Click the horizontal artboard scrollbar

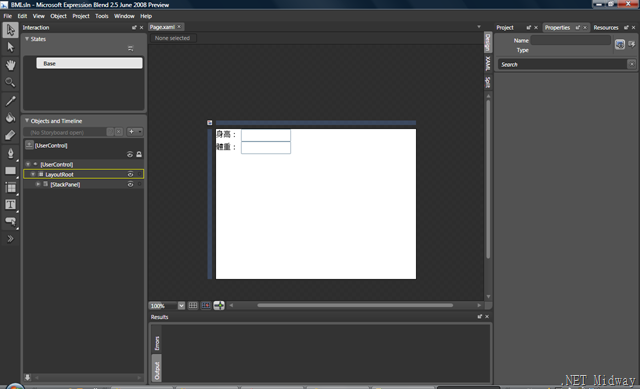pos(355,305)
